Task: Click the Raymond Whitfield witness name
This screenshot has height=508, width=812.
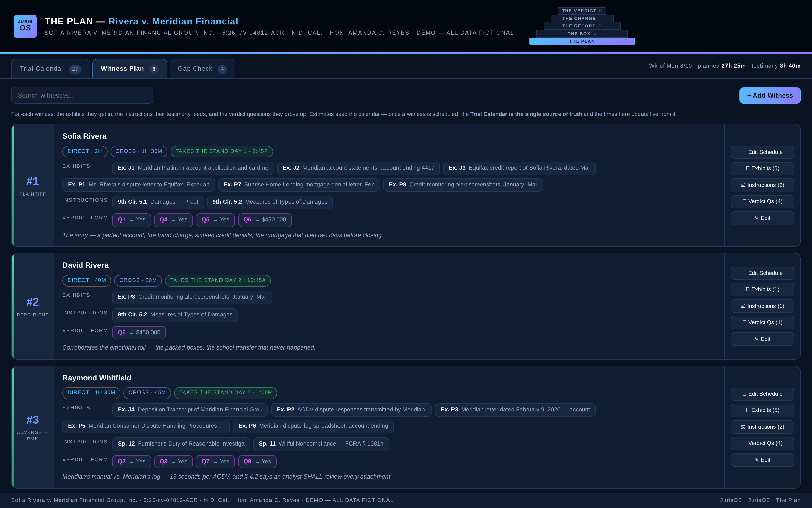Action: [97, 378]
